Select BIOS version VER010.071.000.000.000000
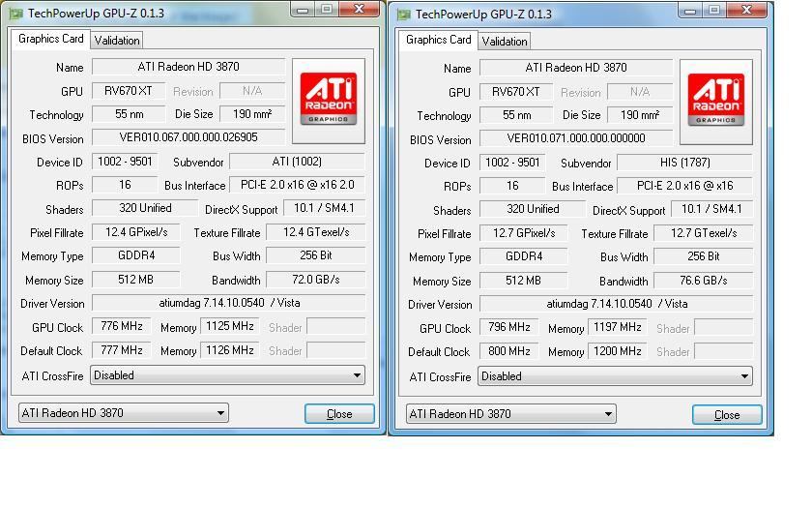The height and width of the screenshot is (508, 812). pos(576,138)
